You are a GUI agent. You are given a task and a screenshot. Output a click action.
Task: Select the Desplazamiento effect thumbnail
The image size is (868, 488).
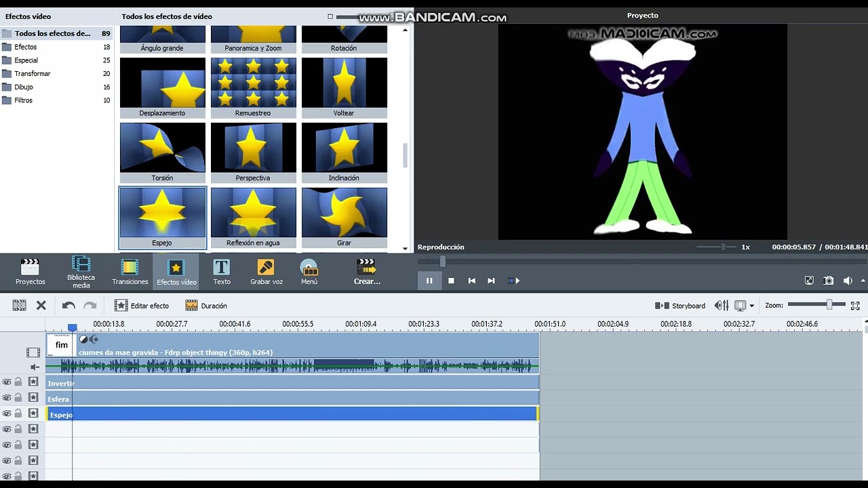(163, 87)
